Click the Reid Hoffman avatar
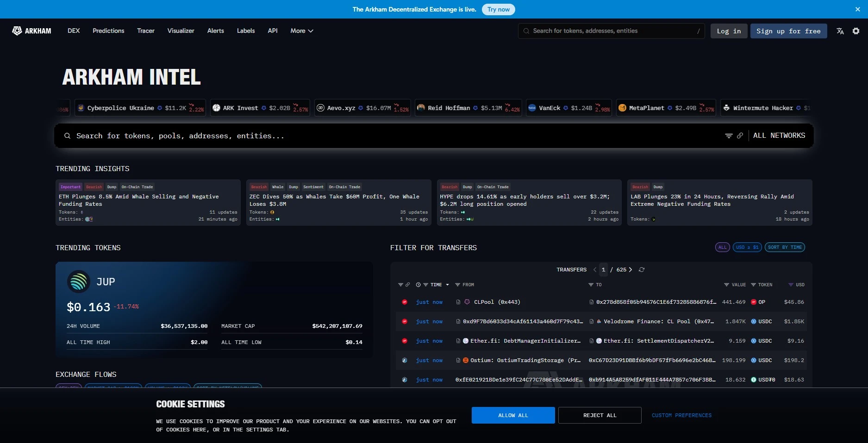Viewport: 868px width, 443px height. [421, 108]
